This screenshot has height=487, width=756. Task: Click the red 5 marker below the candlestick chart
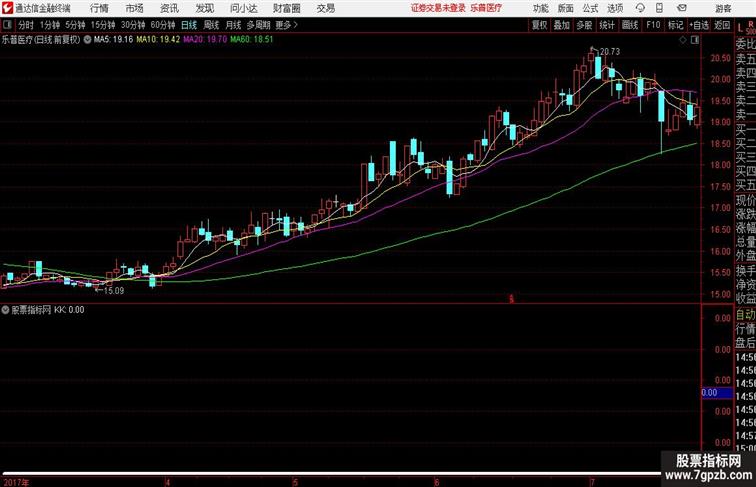512,299
